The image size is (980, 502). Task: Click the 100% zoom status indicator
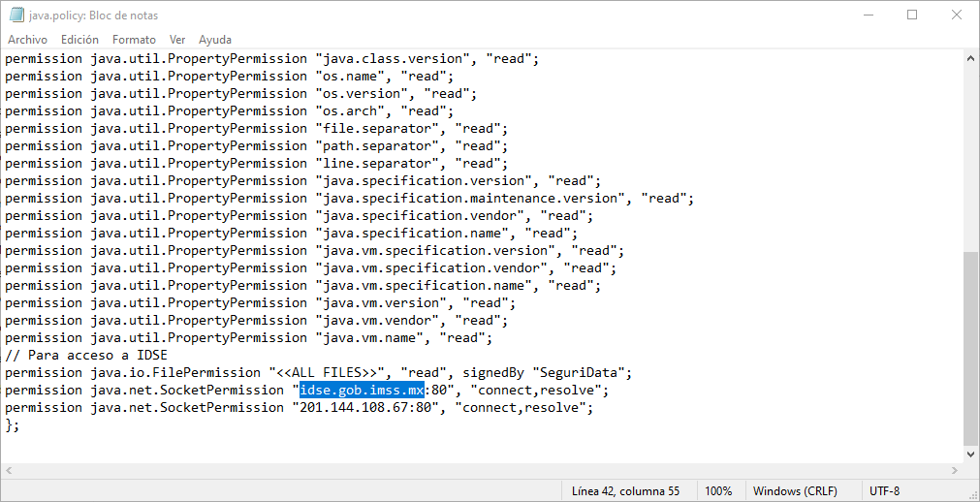(718, 490)
